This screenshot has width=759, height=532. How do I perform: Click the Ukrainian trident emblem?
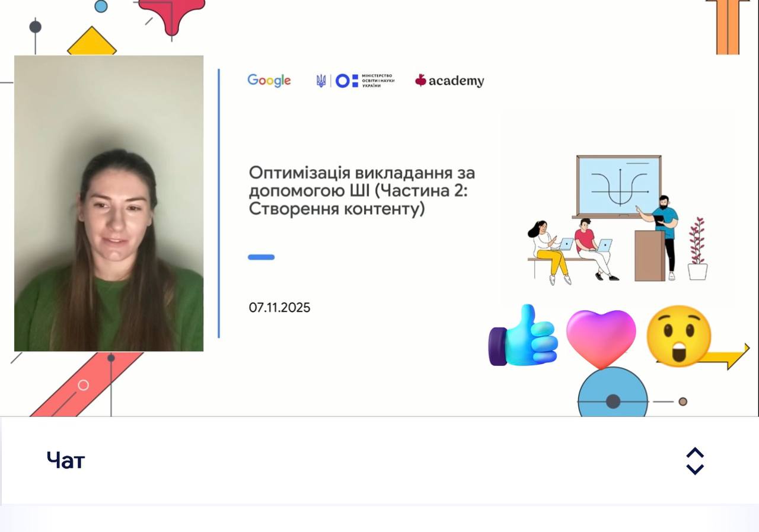coord(321,81)
